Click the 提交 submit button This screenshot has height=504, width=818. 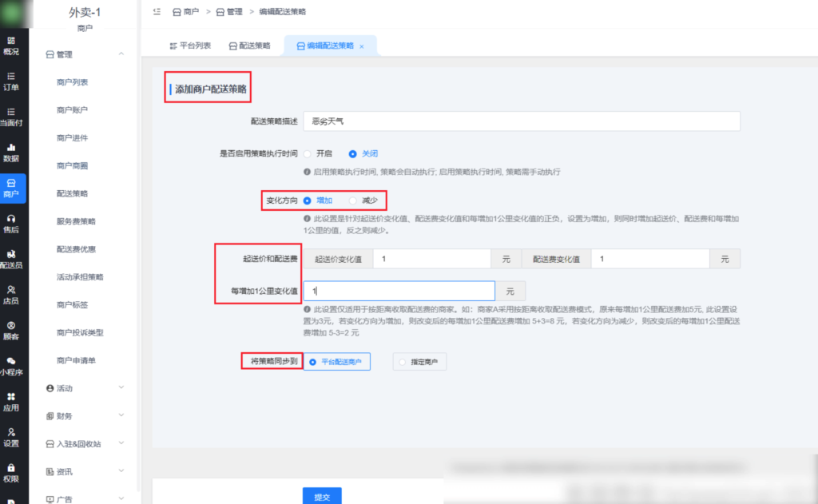point(324,495)
